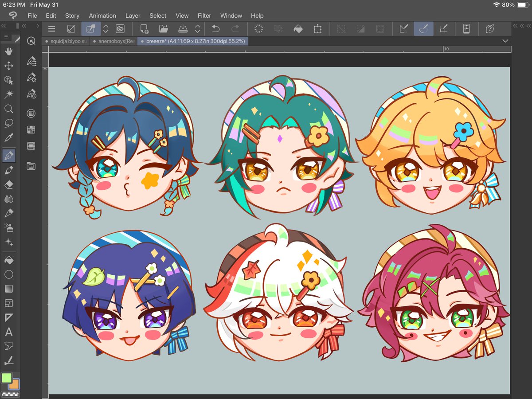Open the Sub Tool panel icon
The height and width of the screenshot is (399, 532).
31,61
